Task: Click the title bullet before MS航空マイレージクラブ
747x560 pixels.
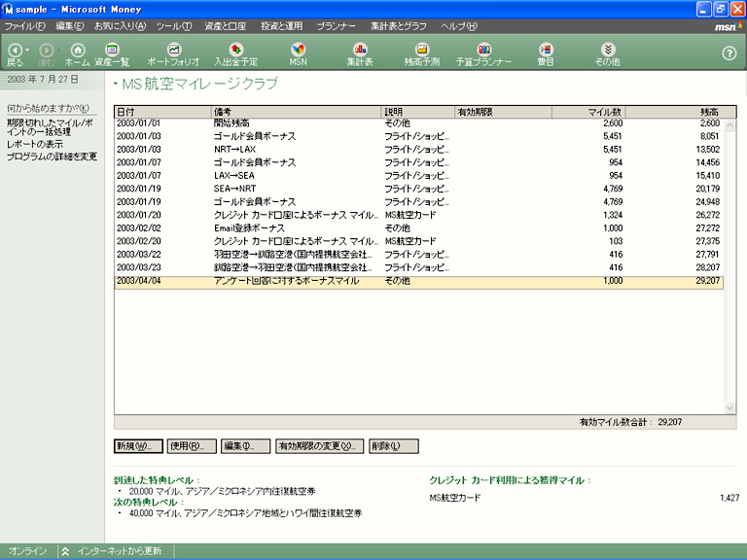Action: pos(116,84)
